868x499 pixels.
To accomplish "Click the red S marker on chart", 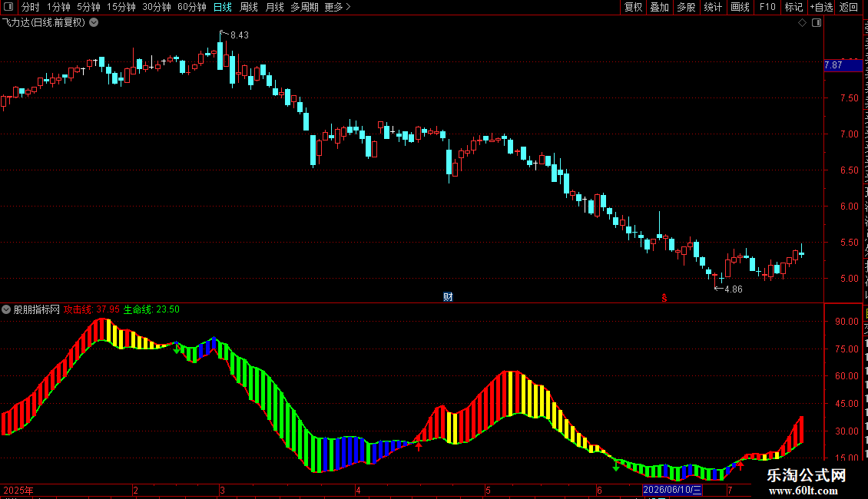I will 664,298.
